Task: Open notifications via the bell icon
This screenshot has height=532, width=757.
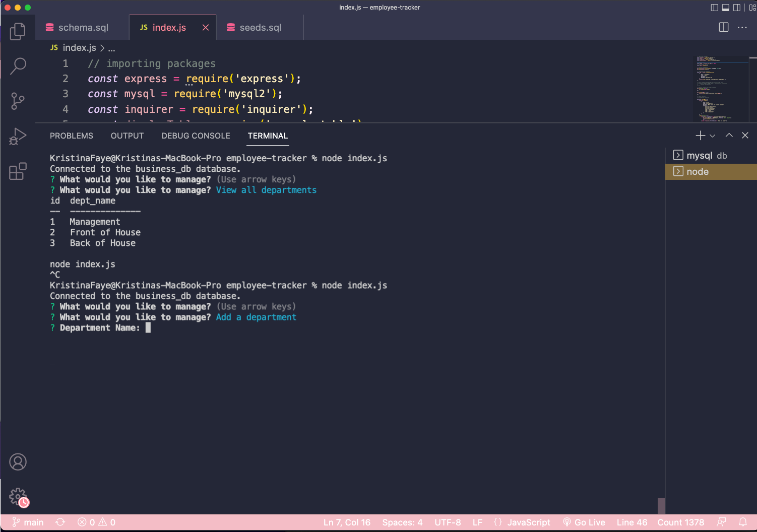Action: tap(743, 522)
